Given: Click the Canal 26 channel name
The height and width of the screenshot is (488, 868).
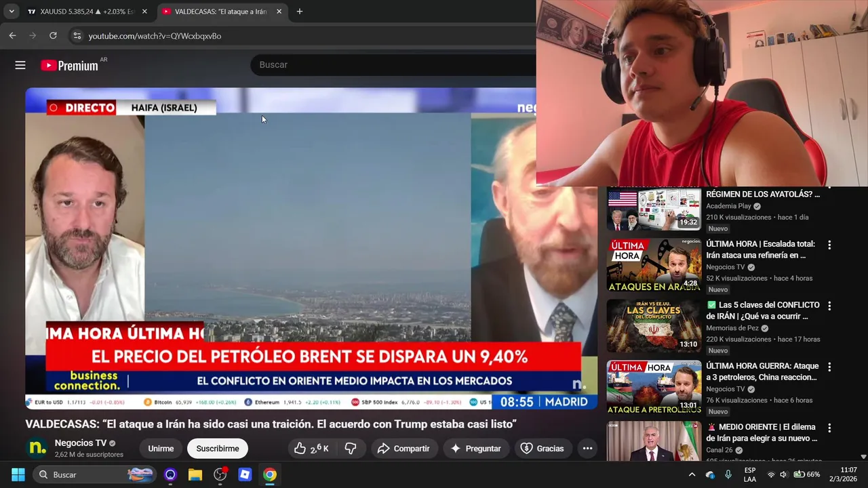Looking at the screenshot, I should click(x=719, y=450).
